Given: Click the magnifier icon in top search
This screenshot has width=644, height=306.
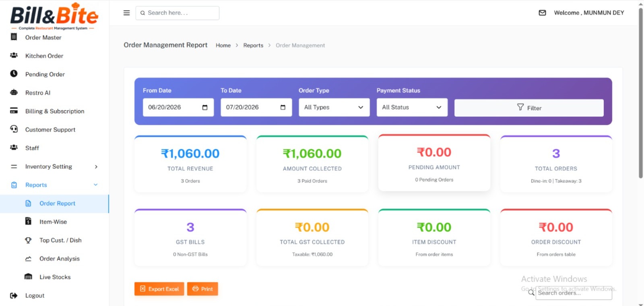Looking at the screenshot, I should (x=142, y=13).
